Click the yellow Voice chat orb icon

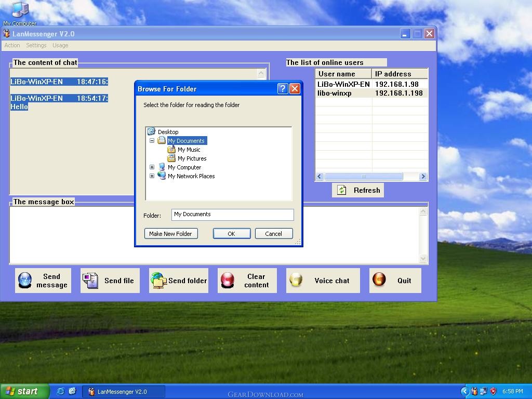tap(296, 280)
